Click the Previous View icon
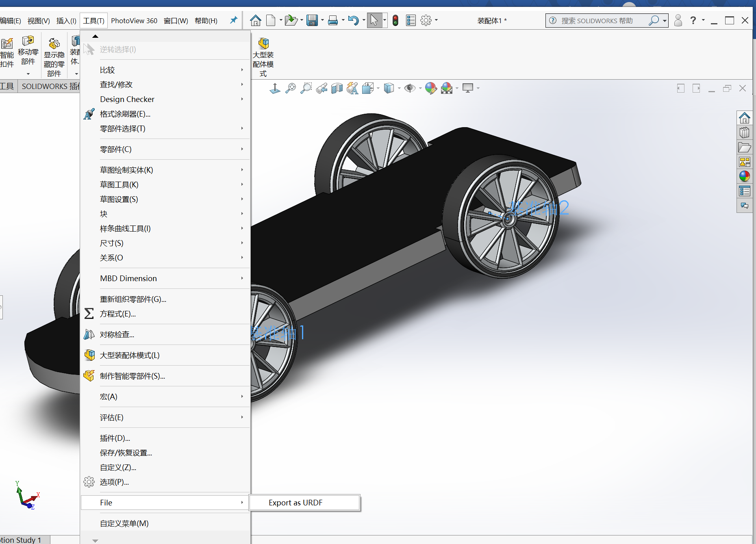756x544 pixels. point(322,88)
